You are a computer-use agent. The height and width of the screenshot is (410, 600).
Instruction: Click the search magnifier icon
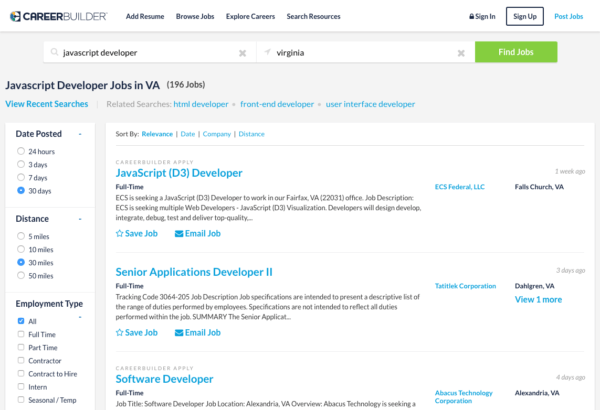pyautogui.click(x=52, y=52)
